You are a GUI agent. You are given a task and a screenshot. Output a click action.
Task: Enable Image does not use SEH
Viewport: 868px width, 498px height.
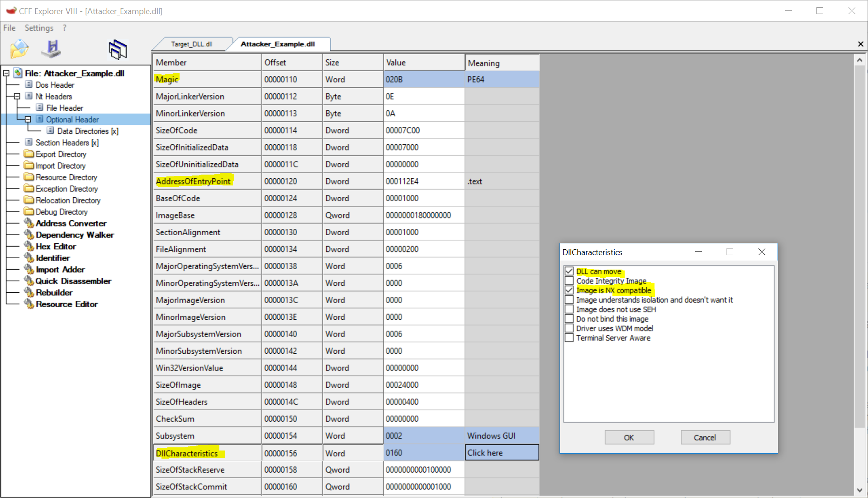coord(569,309)
